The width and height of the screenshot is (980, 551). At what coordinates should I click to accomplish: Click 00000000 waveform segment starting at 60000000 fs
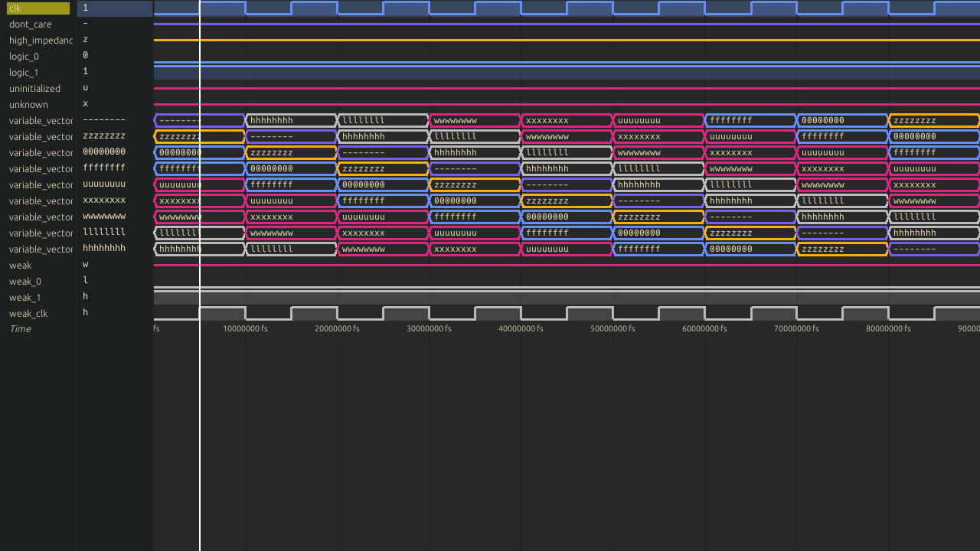(751, 249)
